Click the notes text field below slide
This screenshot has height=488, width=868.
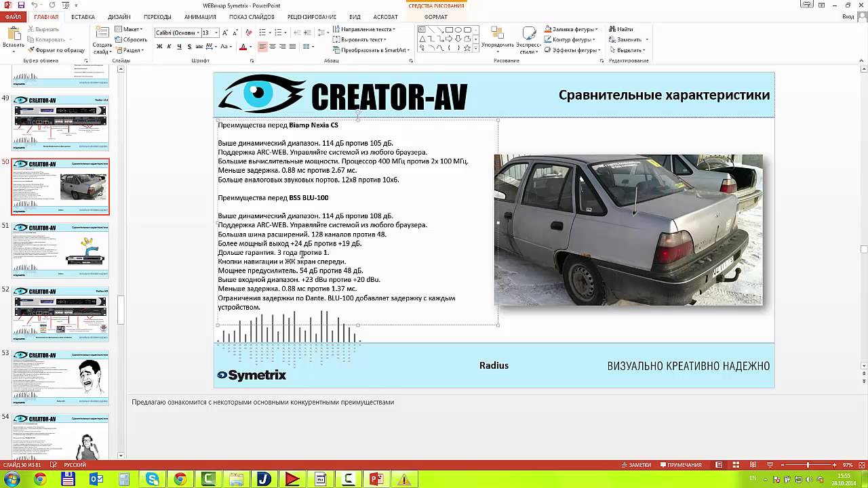pyautogui.click(x=495, y=402)
